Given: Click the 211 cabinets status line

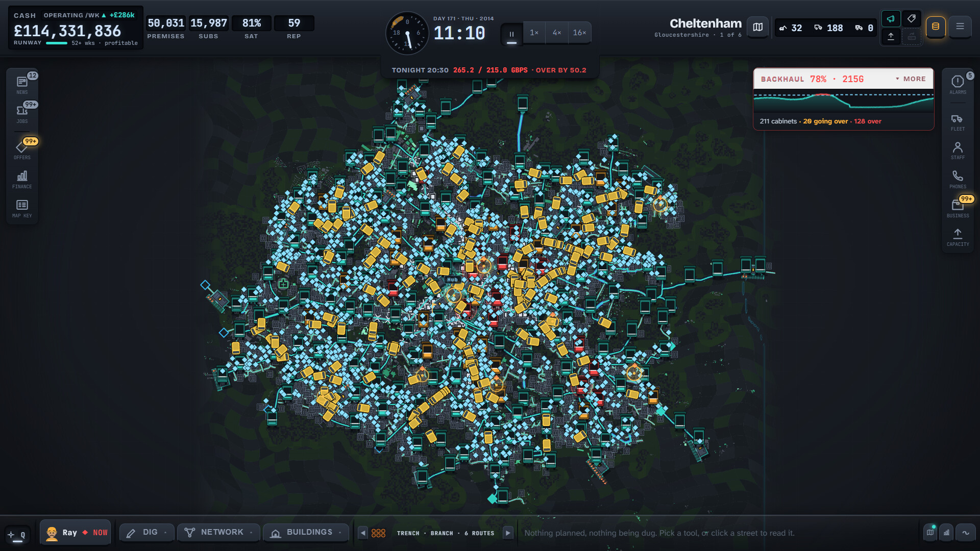Looking at the screenshot, I should point(820,121).
